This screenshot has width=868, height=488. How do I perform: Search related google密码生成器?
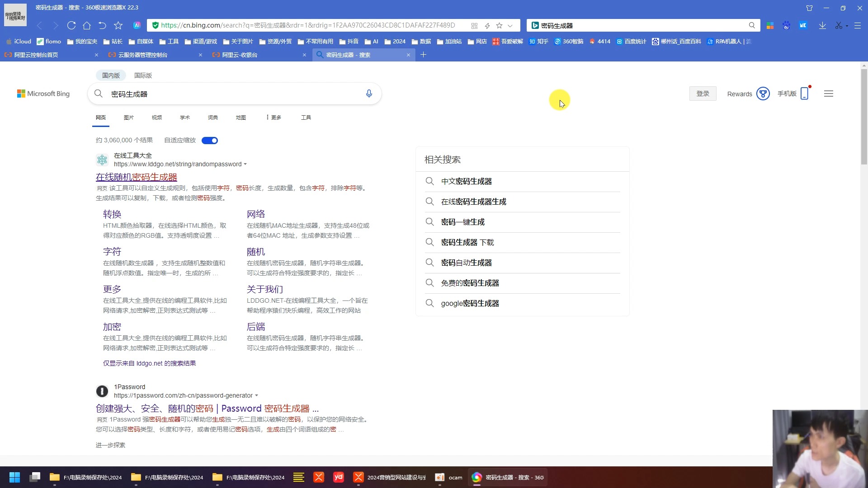click(x=470, y=303)
